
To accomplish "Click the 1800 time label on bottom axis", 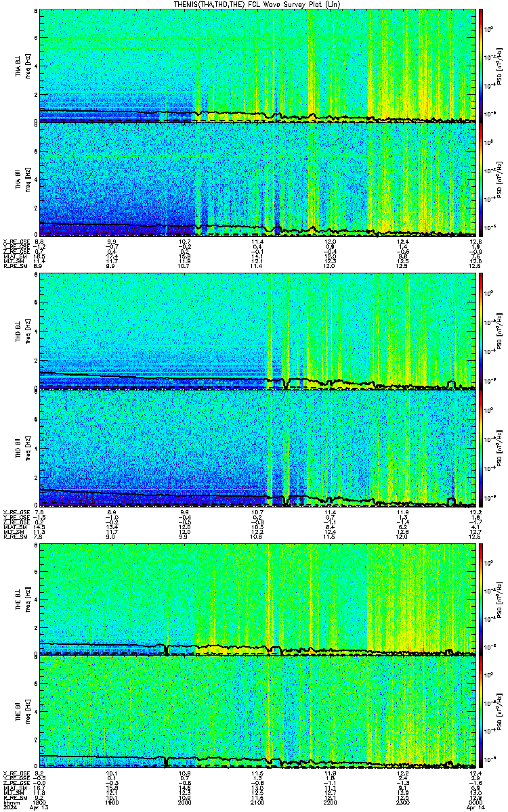I will (x=40, y=801).
